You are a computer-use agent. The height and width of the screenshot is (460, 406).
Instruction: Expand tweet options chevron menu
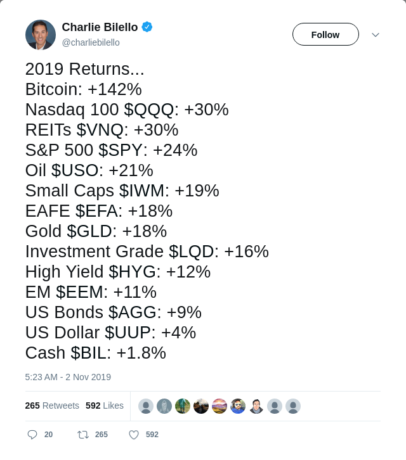pyautogui.click(x=375, y=35)
